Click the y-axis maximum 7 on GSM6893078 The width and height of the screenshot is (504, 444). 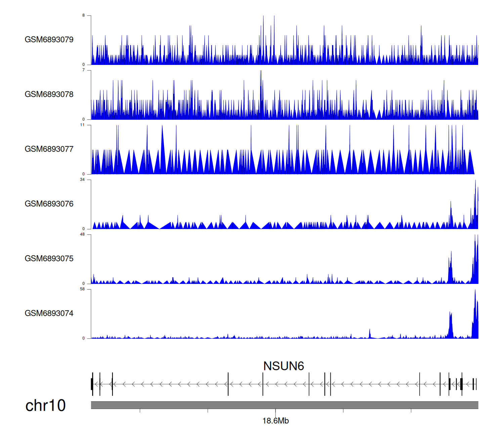coord(84,70)
